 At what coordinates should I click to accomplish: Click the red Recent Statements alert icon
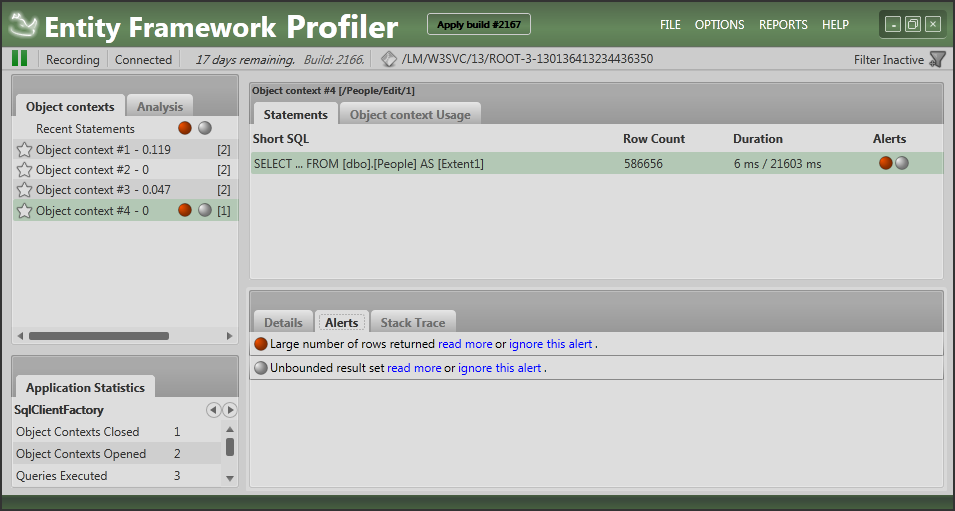pos(184,128)
